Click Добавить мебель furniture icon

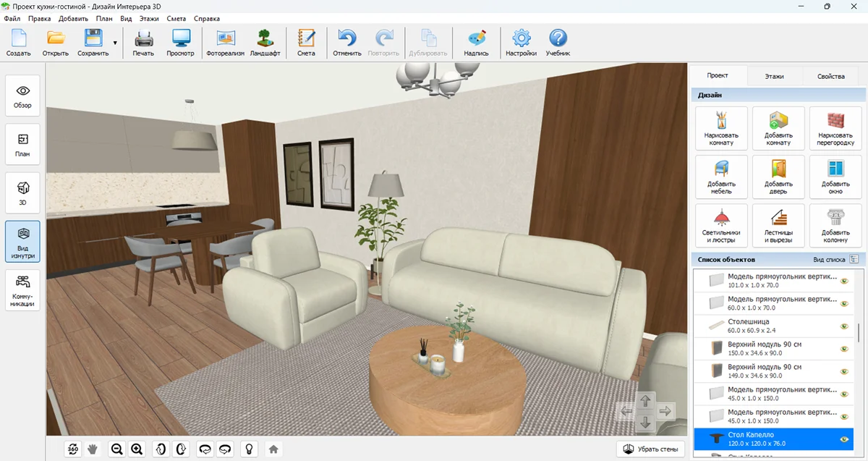720,177
